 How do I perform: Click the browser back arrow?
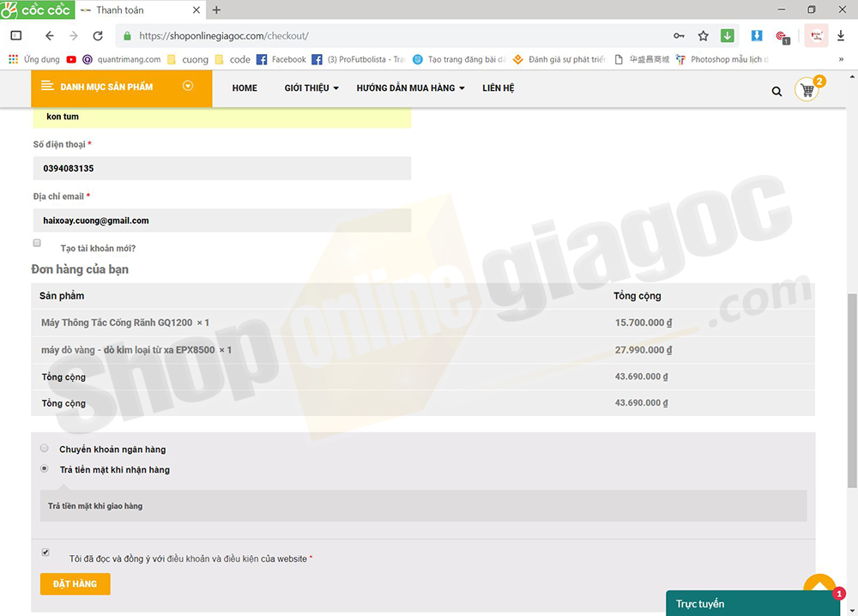pos(49,36)
